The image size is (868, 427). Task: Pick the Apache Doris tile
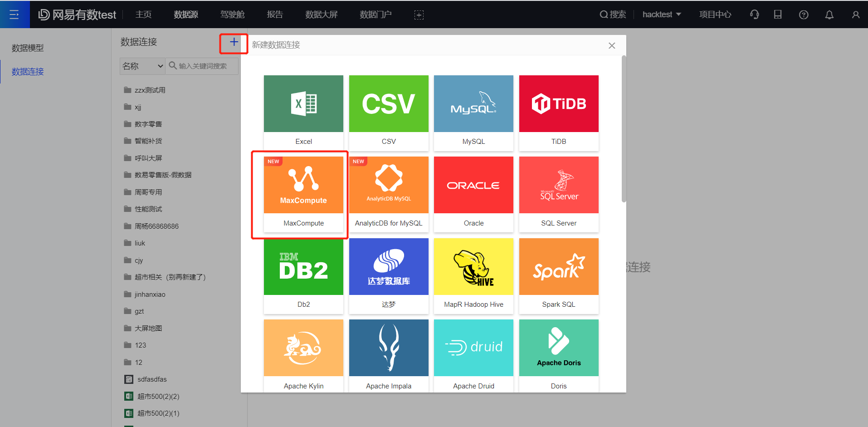(559, 356)
